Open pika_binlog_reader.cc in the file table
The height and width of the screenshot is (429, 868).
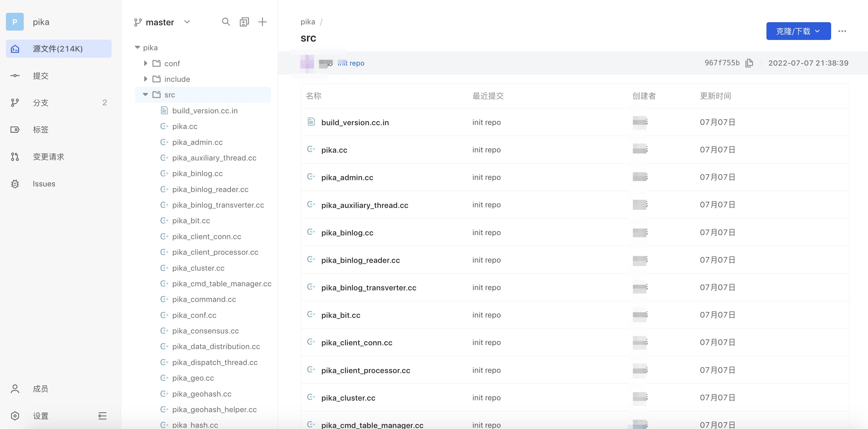(361, 260)
